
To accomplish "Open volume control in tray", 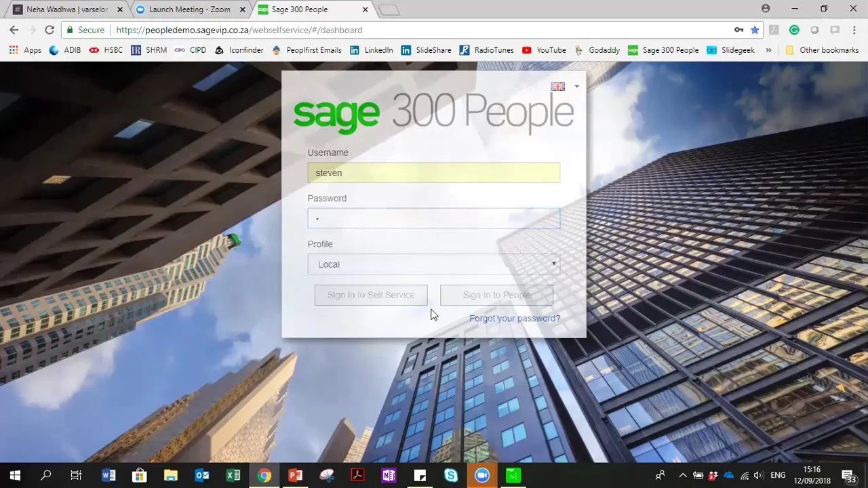I will pos(758,476).
